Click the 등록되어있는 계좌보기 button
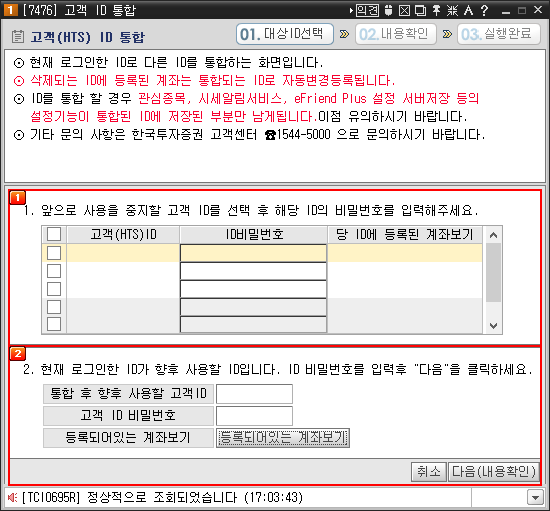The width and height of the screenshot is (550, 511). click(283, 437)
